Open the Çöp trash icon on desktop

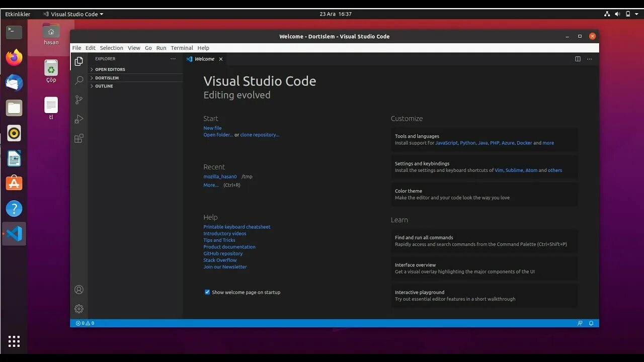tap(51, 71)
